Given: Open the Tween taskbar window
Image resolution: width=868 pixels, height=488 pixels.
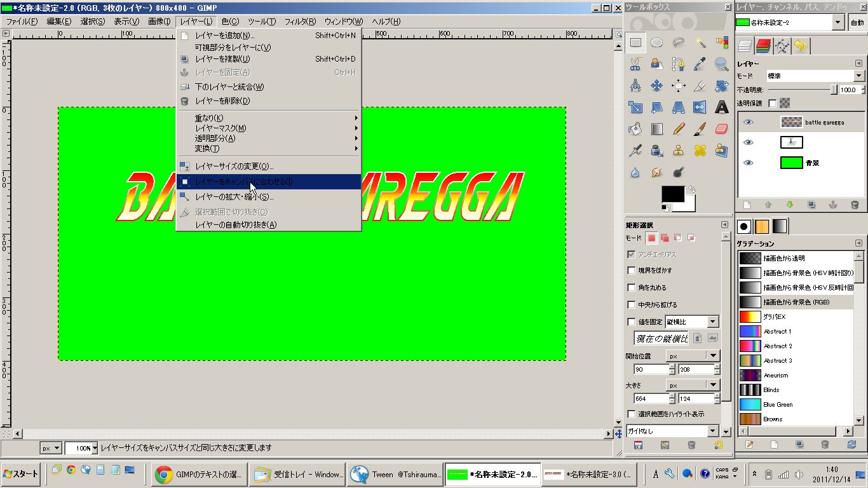Looking at the screenshot, I should pyautogui.click(x=395, y=474).
